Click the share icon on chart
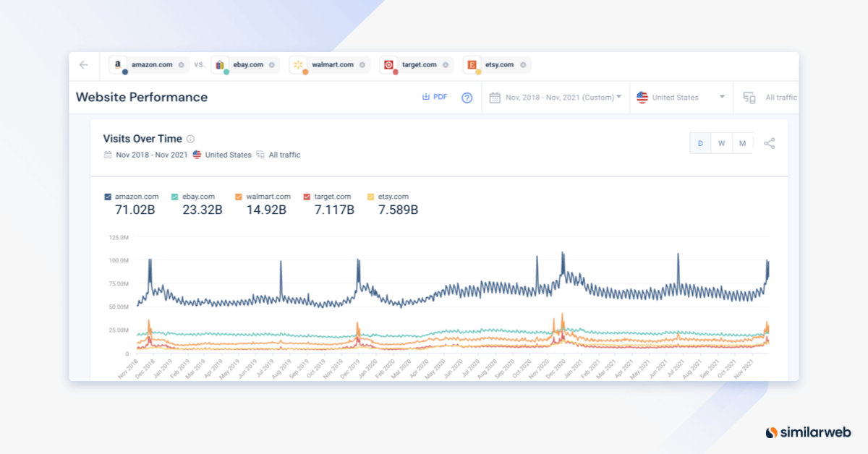 coord(769,143)
